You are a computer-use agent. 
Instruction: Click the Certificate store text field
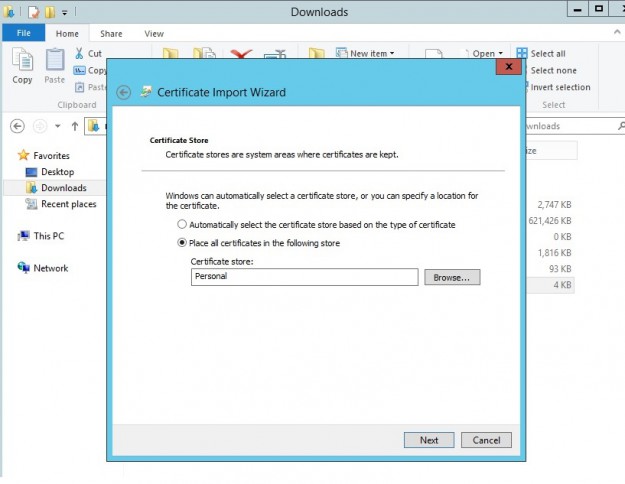(x=305, y=277)
